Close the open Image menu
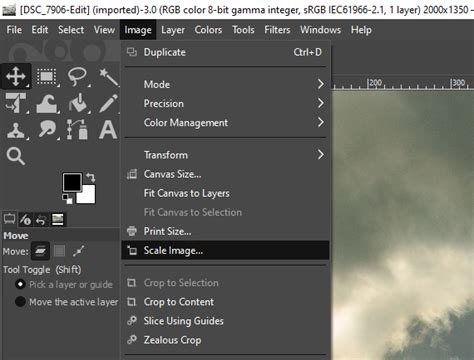Viewport: 474px width, 360px height. coord(138,30)
